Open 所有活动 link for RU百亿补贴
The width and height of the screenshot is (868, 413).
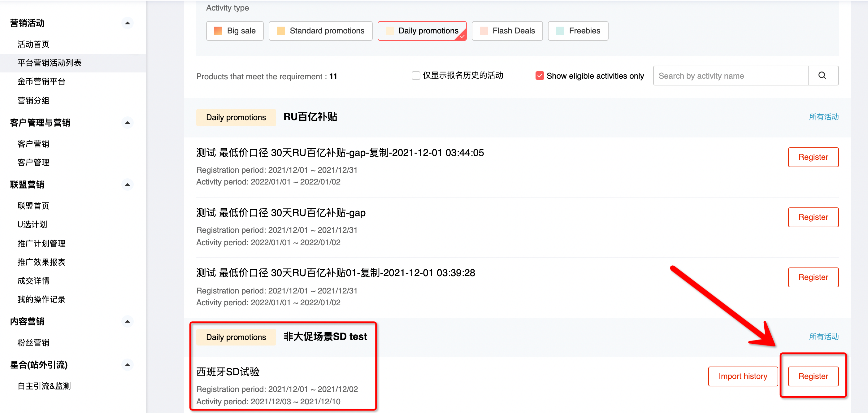coord(823,117)
